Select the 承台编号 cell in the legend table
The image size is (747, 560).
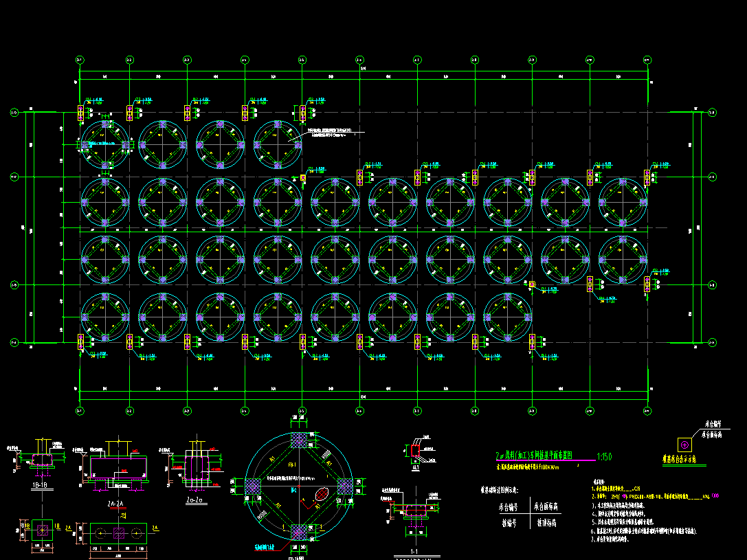coord(509,507)
